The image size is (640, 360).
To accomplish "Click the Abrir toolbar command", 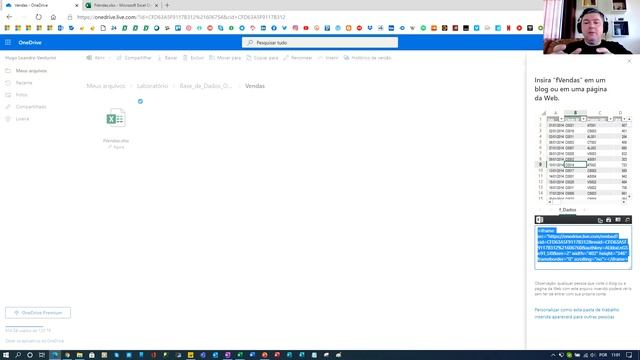I will pos(96,58).
